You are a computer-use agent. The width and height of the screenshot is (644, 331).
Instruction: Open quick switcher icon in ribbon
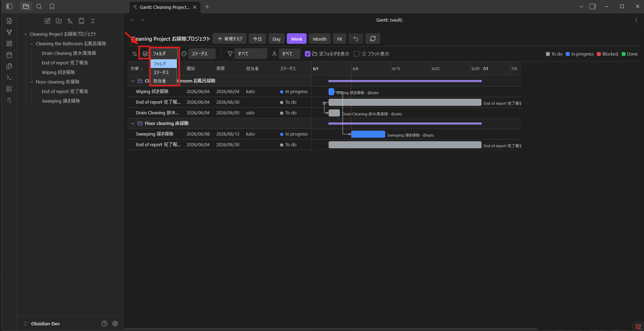tap(9, 21)
